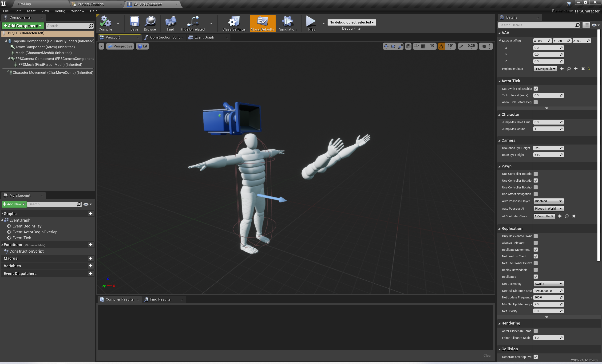The image size is (602, 364).
Task: Enable Replicate Movement checkbox
Action: pos(536,249)
